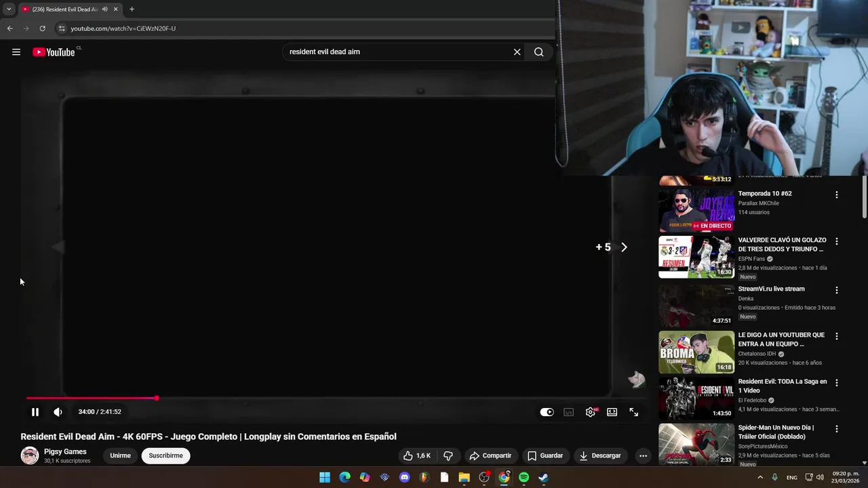Save video with Guardar button
Image resolution: width=868 pixels, height=488 pixels.
tap(545, 455)
